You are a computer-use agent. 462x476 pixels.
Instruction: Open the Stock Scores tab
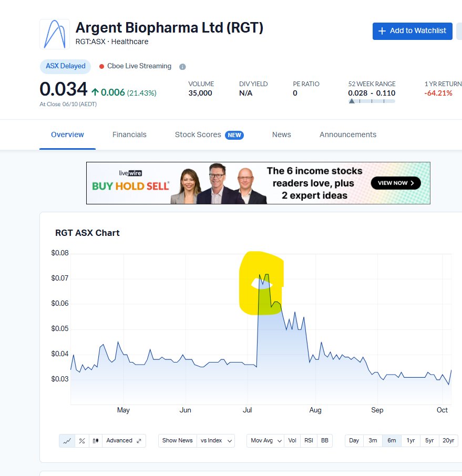pos(209,135)
